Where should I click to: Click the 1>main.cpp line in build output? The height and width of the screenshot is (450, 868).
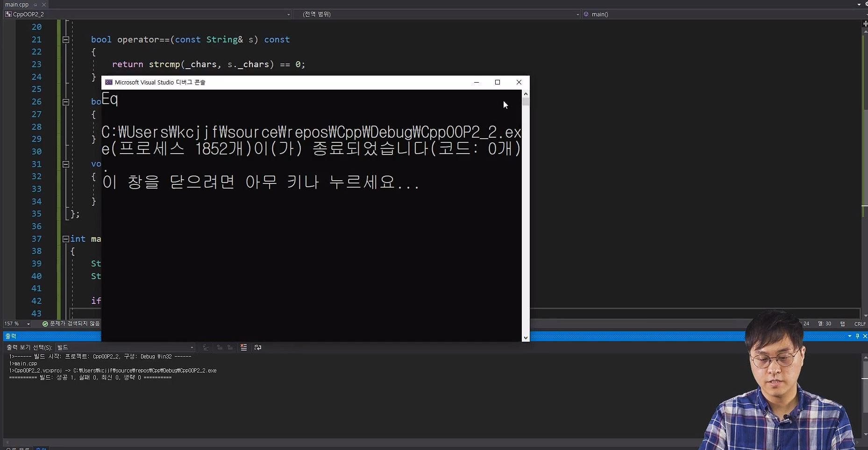(x=23, y=364)
